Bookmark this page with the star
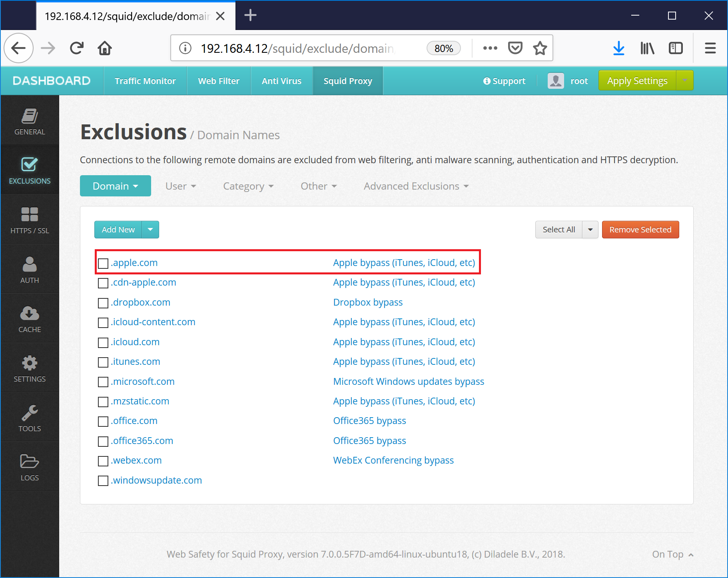 540,48
